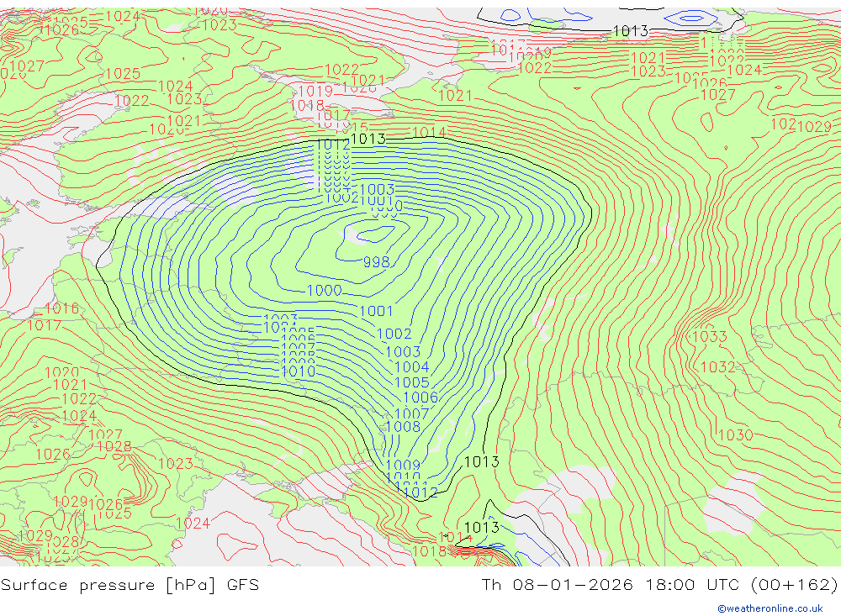This screenshot has height=616, width=841.
Task: Select the blue 1008 isobar label
Action: [403, 426]
